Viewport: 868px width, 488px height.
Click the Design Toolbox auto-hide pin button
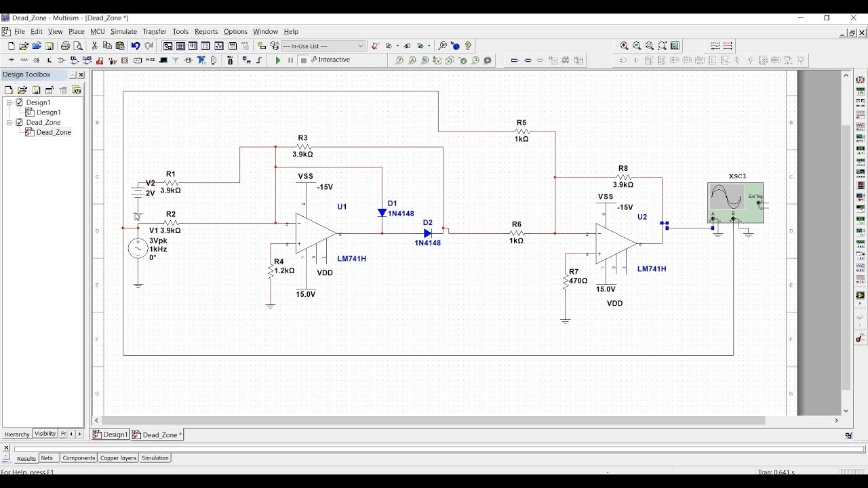73,75
